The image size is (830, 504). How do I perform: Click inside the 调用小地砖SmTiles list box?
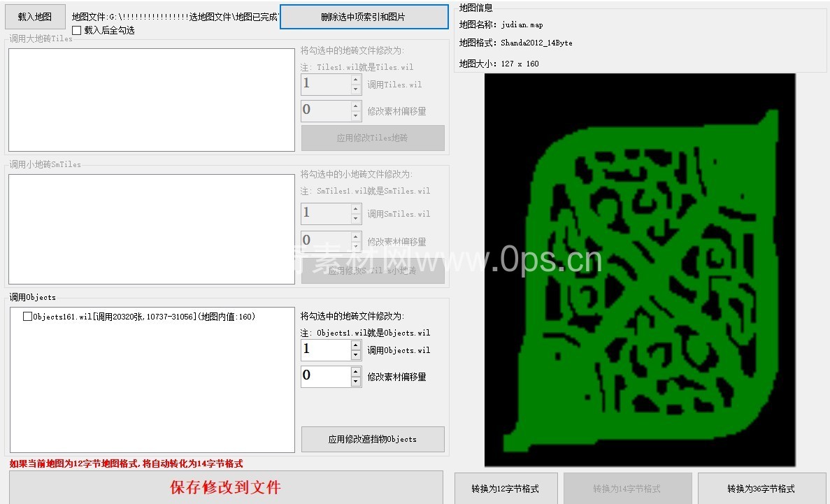[151, 229]
